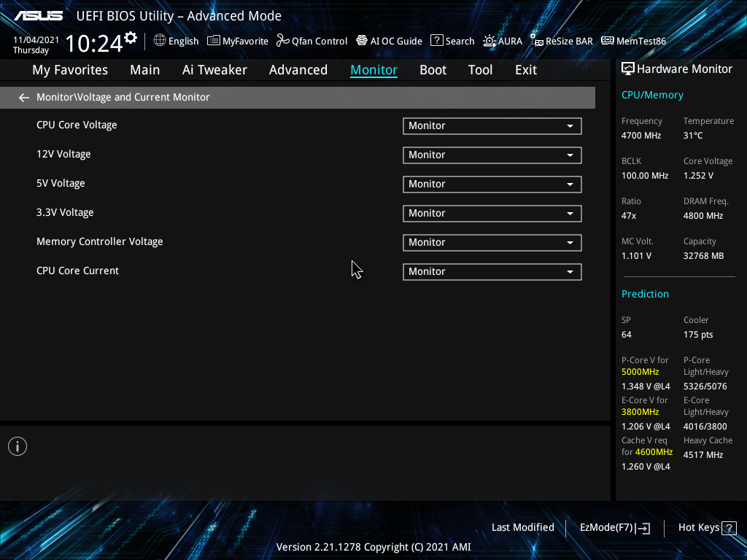Switch to EzMode(F7)
Image resolution: width=747 pixels, height=560 pixels.
[606, 528]
